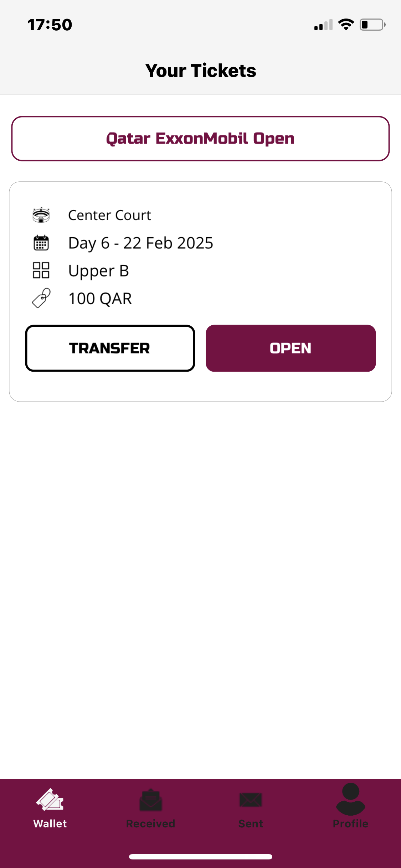This screenshot has width=401, height=868.
Task: Go to the Sent tab label
Action: click(251, 823)
